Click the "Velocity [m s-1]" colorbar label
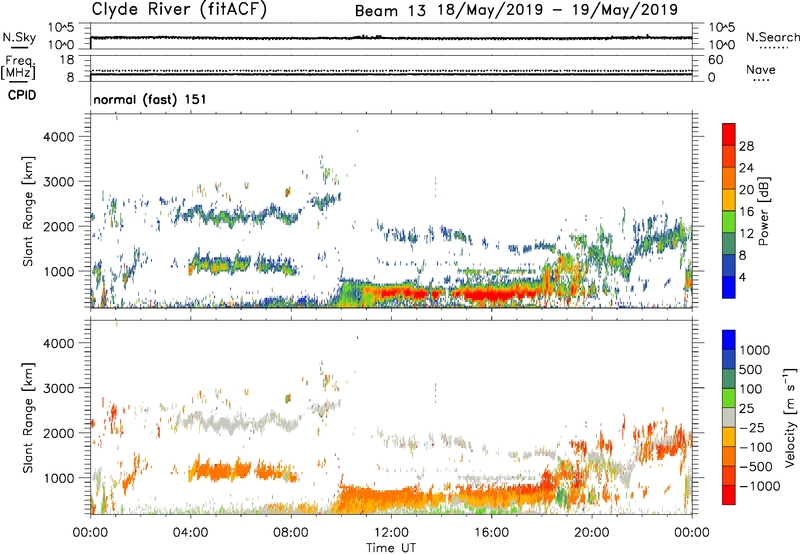The image size is (800, 554). pyautogui.click(x=790, y=417)
